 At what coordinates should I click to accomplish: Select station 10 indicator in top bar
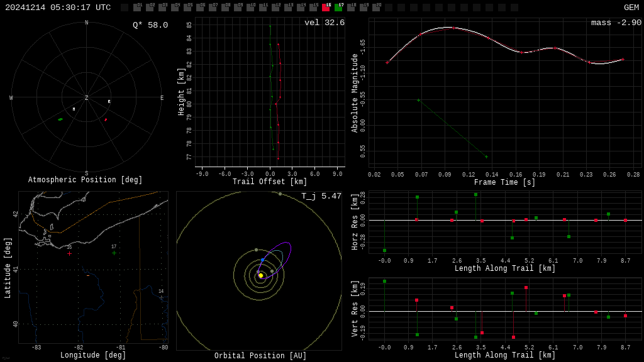coord(250,8)
